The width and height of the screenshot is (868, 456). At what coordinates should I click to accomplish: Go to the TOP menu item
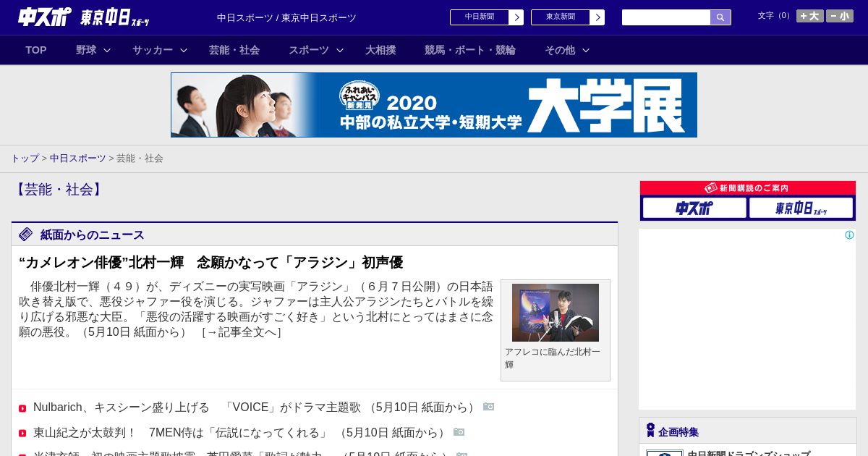click(36, 50)
